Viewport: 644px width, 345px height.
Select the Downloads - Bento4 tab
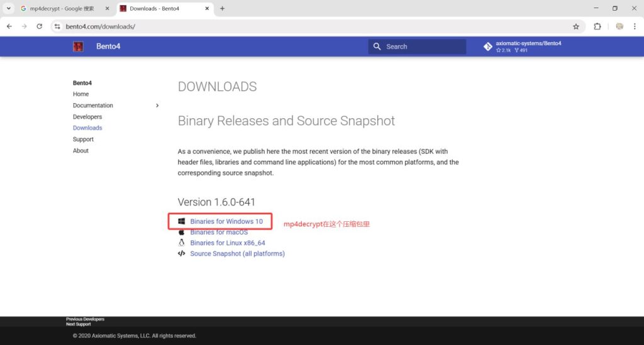[155, 8]
